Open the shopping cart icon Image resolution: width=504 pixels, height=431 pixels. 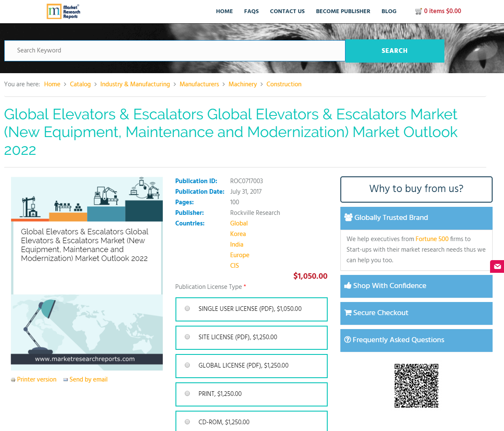pos(418,11)
